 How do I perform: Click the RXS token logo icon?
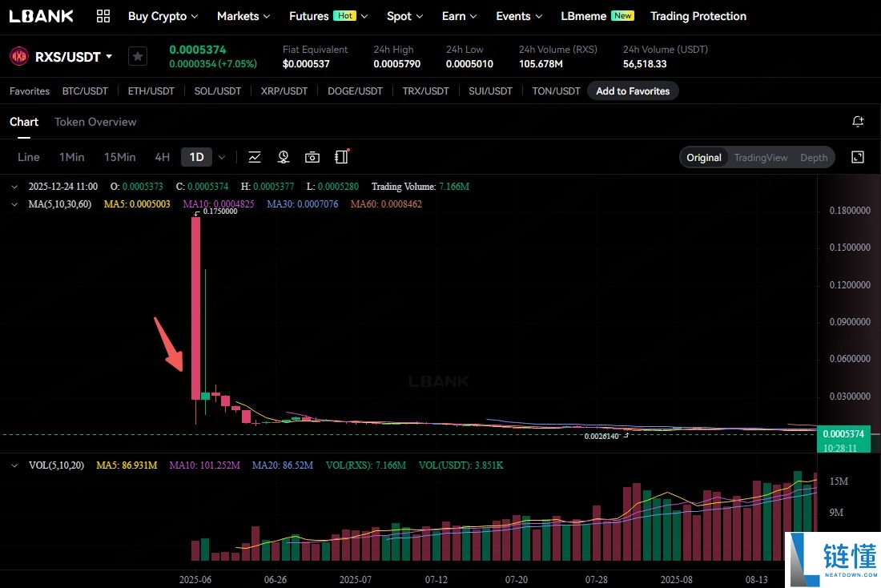point(19,56)
